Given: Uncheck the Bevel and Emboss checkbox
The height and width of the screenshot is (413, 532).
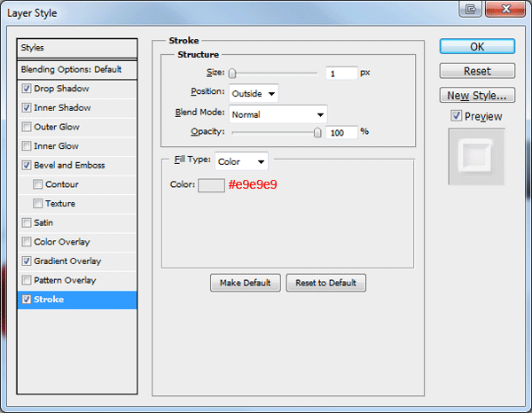Looking at the screenshot, I should pyautogui.click(x=27, y=165).
